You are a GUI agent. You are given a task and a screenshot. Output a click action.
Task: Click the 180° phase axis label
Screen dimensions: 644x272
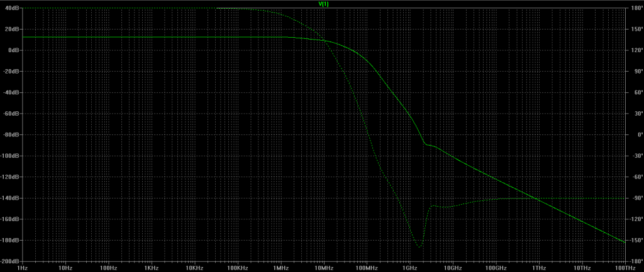[x=635, y=8]
